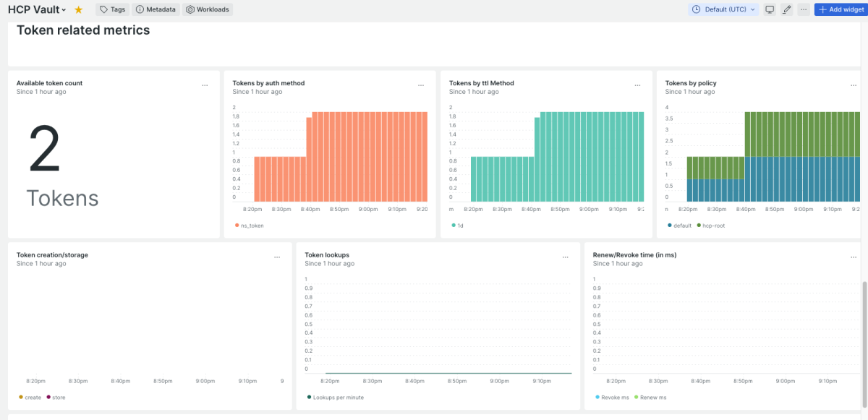Click the Add widget button

[x=840, y=10]
